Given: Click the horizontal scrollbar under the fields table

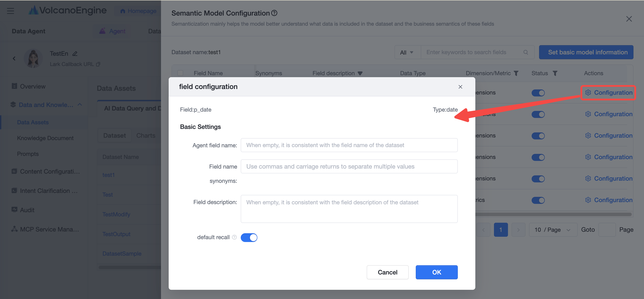Looking at the screenshot, I should tap(552, 214).
